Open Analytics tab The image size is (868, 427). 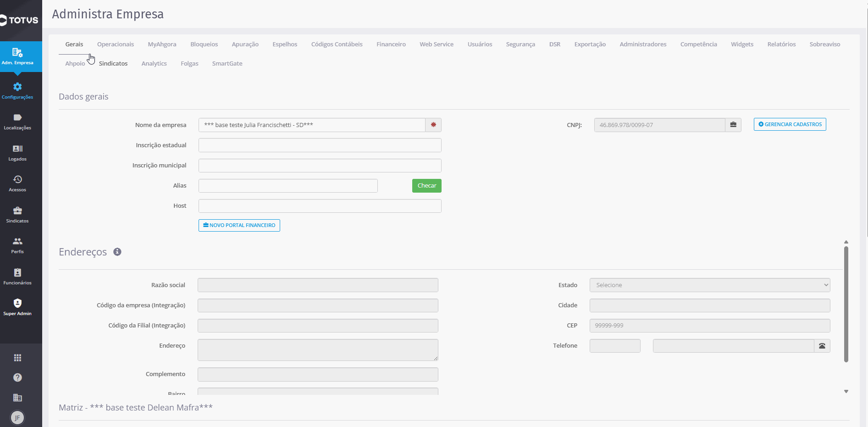tap(154, 63)
